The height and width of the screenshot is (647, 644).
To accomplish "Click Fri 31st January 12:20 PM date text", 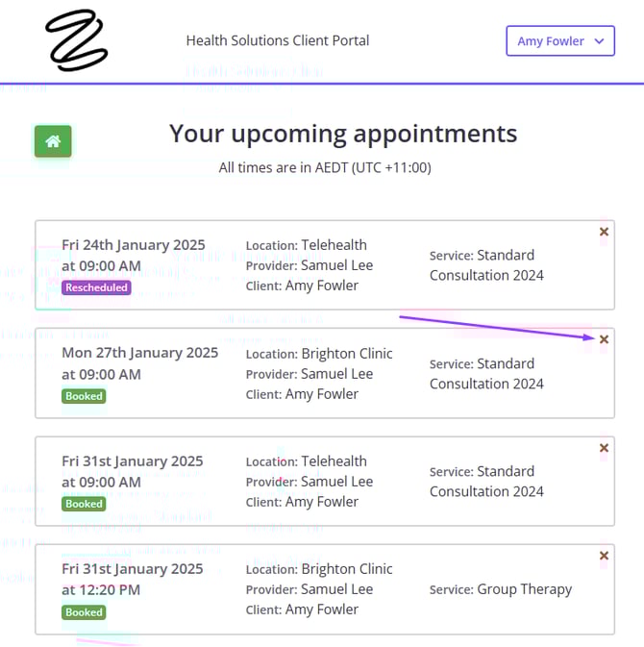I will click(133, 569).
